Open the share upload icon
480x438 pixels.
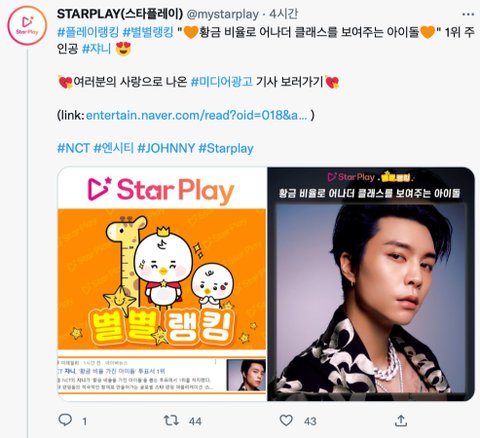tap(401, 421)
